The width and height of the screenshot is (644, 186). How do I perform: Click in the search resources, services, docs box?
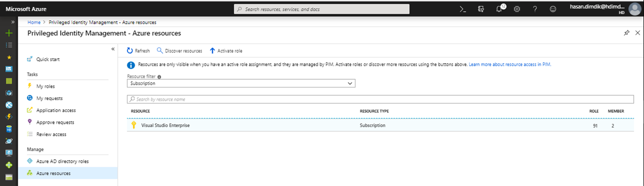(322, 9)
